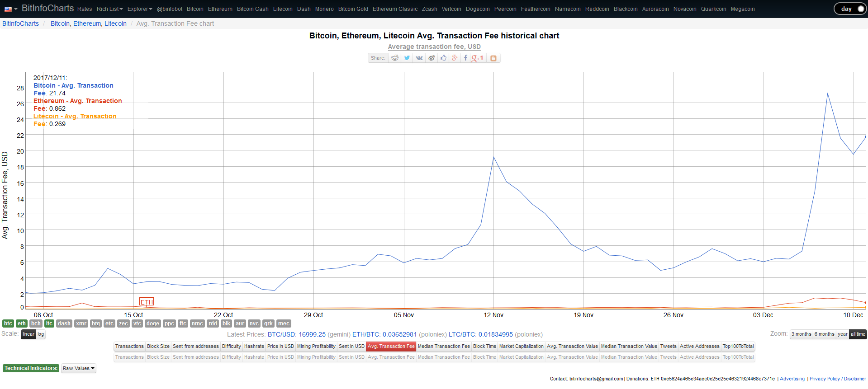Open the Raw Values indicator dropdown
Viewport: 868px width, 389px height.
[79, 368]
